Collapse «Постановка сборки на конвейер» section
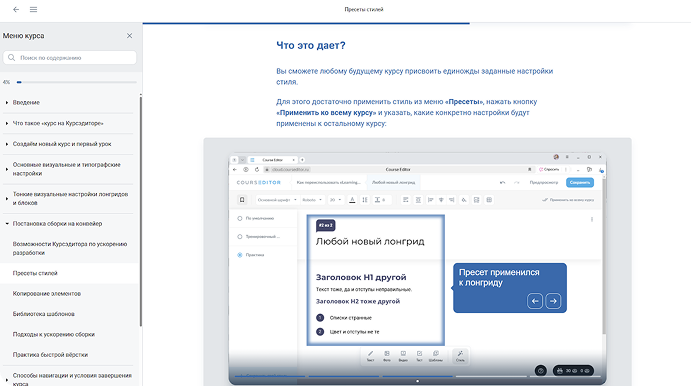This screenshot has height=386, width=691. pyautogui.click(x=68, y=224)
